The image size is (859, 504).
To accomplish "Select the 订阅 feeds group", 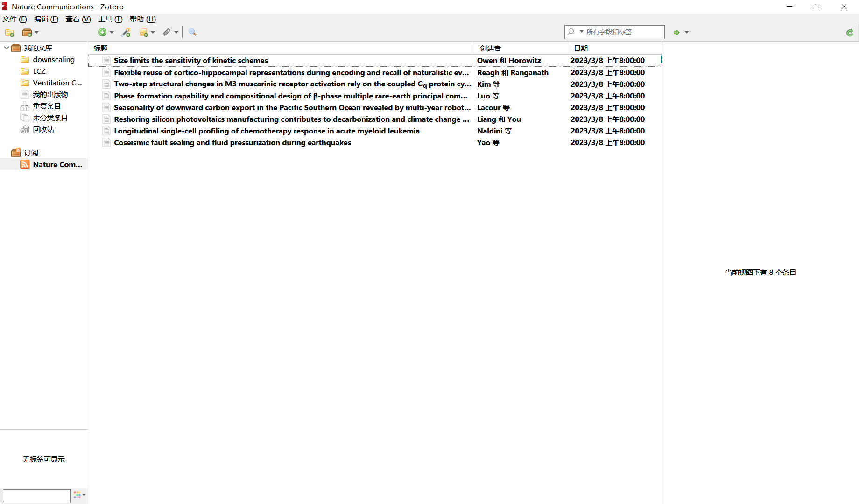I will point(31,153).
